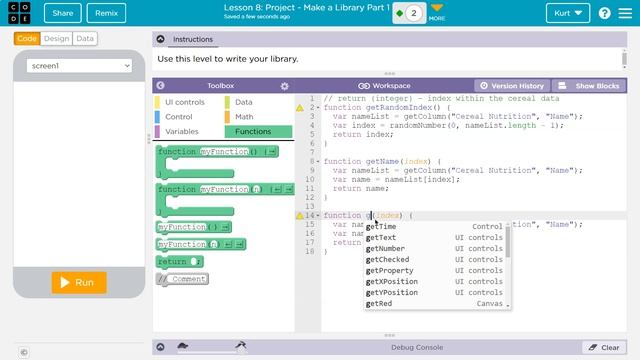Choose getYPosition from autocomplete list
The image size is (640, 360).
pyautogui.click(x=434, y=293)
